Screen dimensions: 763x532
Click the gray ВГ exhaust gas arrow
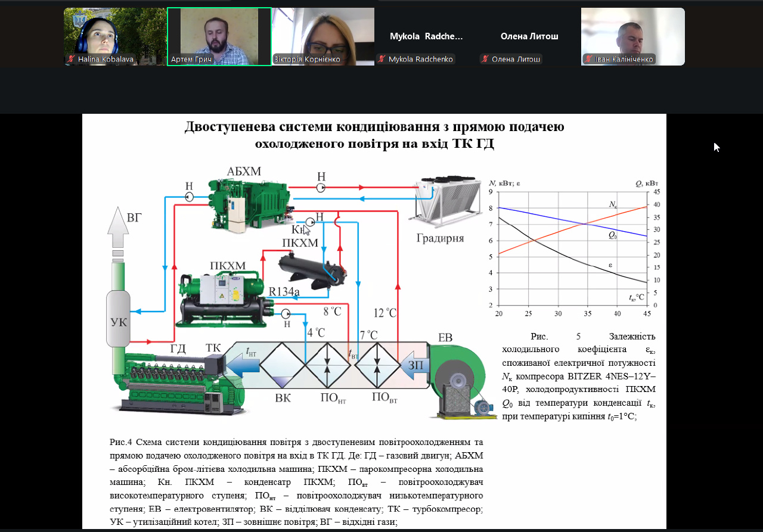117,231
